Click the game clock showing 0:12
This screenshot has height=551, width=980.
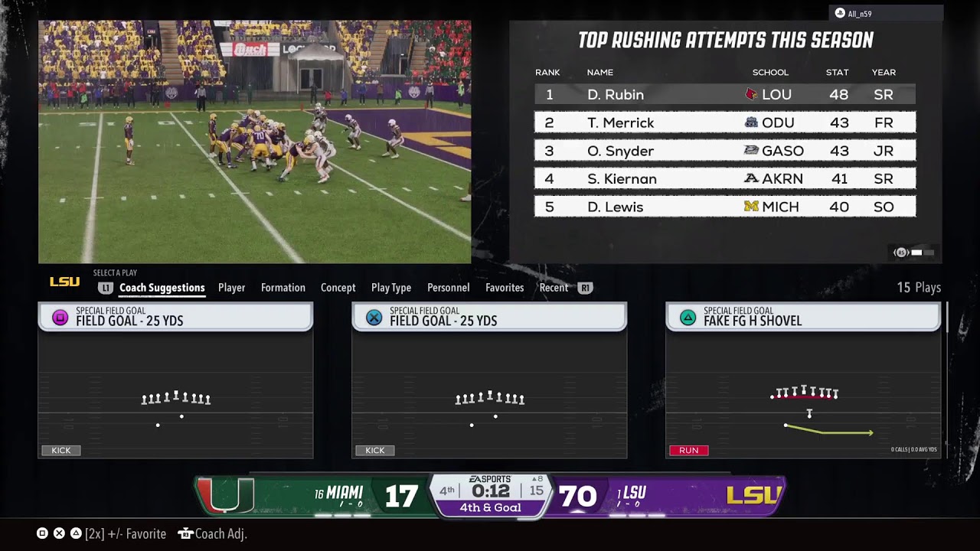tap(490, 491)
